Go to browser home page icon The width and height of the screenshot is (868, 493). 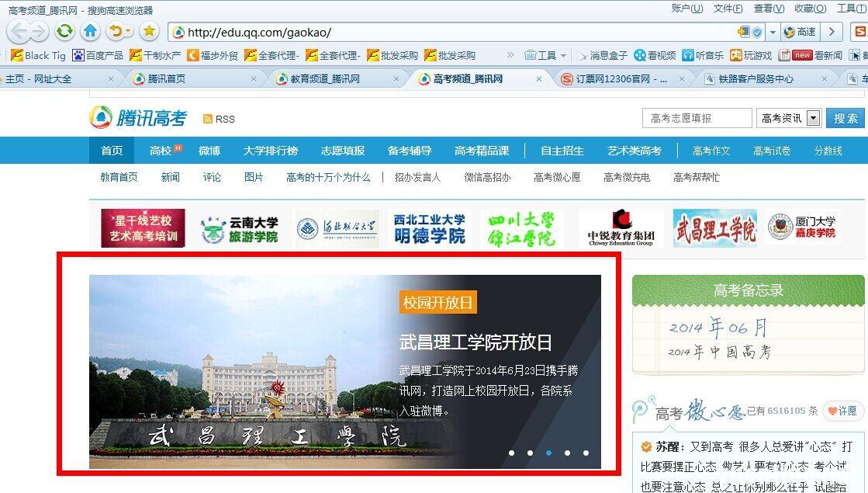pyautogui.click(x=91, y=32)
